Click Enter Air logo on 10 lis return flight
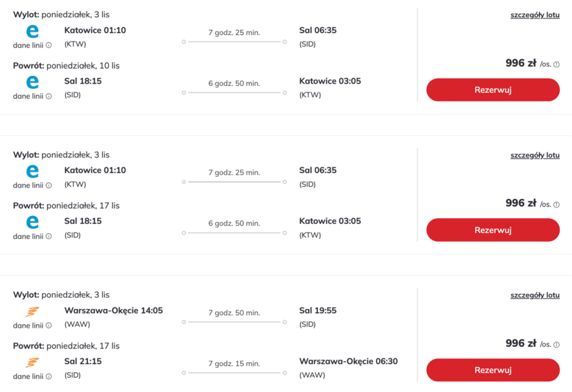This screenshot has width=572, height=392. tap(32, 82)
